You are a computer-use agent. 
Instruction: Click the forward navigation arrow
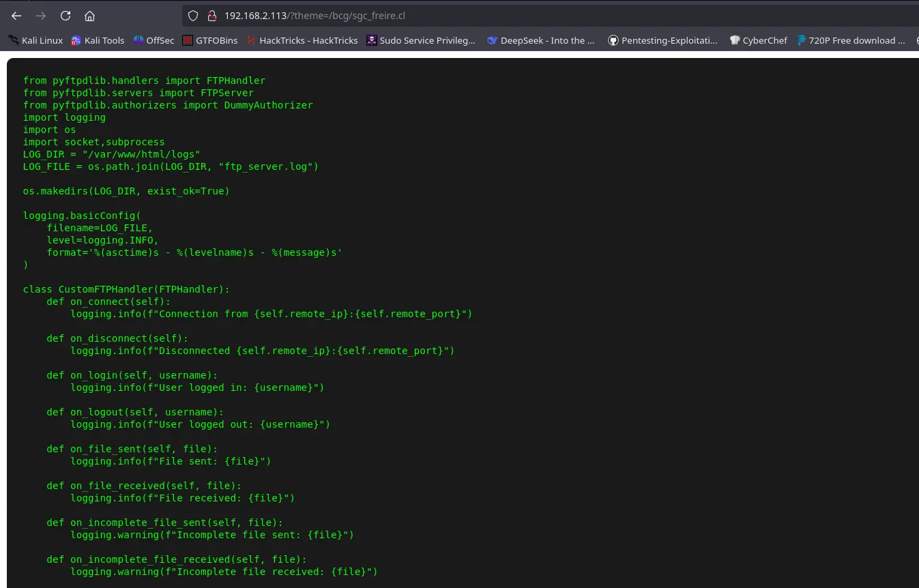tap(41, 16)
